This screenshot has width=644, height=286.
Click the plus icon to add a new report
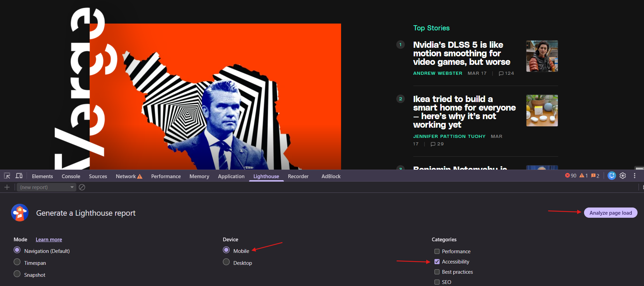click(7, 187)
